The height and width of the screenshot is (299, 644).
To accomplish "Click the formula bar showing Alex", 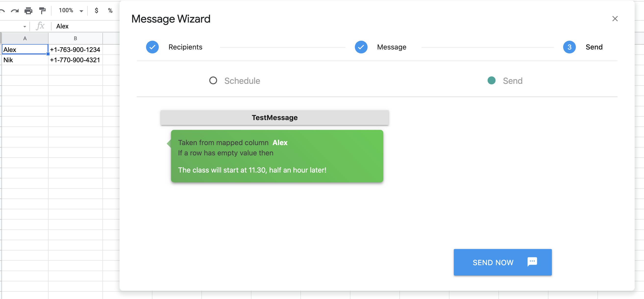I will [x=62, y=26].
